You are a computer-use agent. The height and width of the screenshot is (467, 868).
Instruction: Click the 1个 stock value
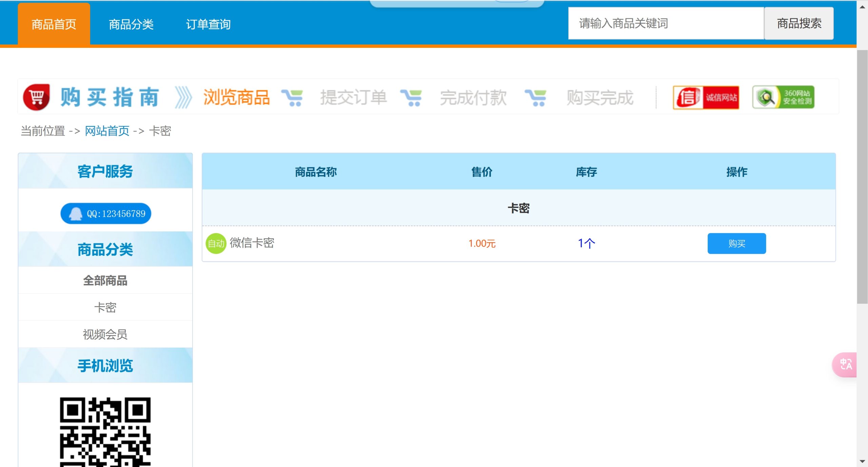[x=586, y=243]
